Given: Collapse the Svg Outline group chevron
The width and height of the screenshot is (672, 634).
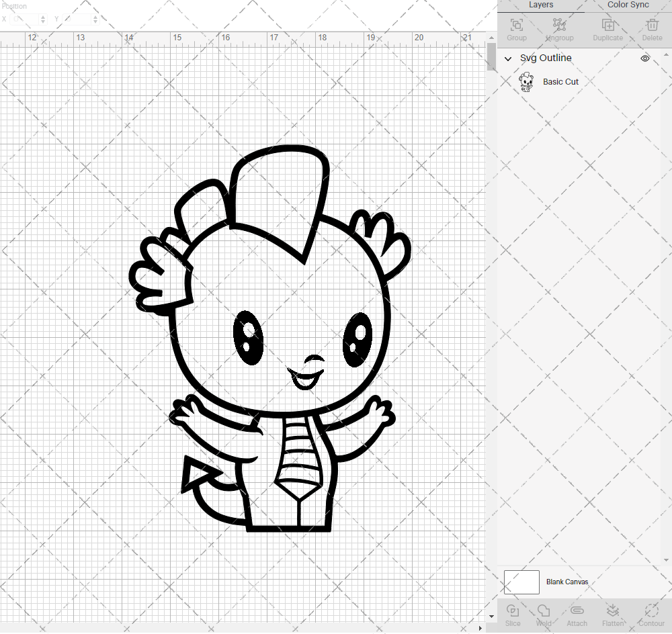Looking at the screenshot, I should [x=508, y=59].
